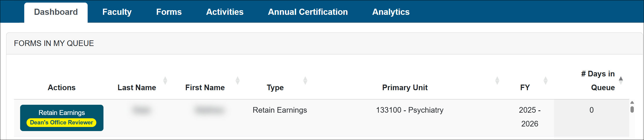Select the Annual Certification tab
The height and width of the screenshot is (140, 644).
coord(308,12)
